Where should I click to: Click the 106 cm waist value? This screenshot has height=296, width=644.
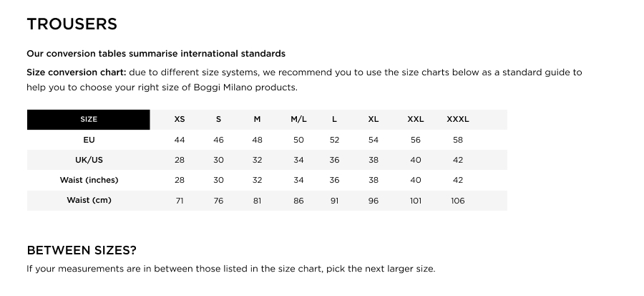pos(458,201)
